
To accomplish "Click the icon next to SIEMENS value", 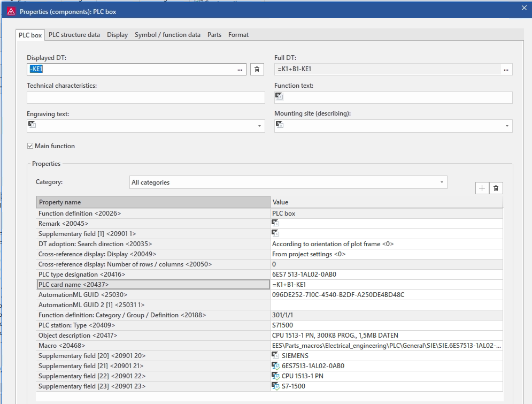I will tap(276, 355).
